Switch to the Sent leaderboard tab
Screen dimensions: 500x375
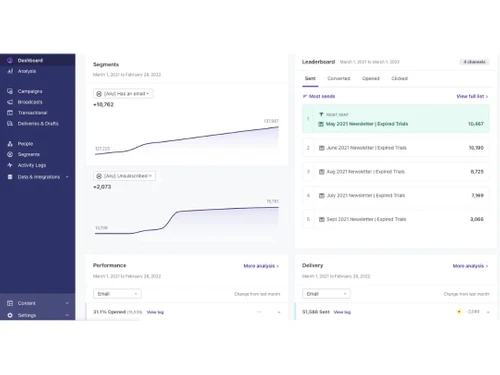tap(310, 78)
